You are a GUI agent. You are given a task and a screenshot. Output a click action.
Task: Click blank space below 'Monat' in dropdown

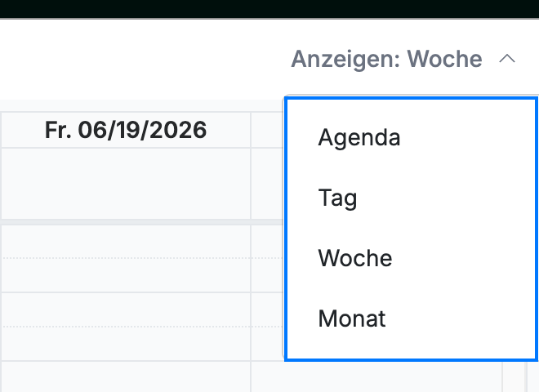pos(411,354)
